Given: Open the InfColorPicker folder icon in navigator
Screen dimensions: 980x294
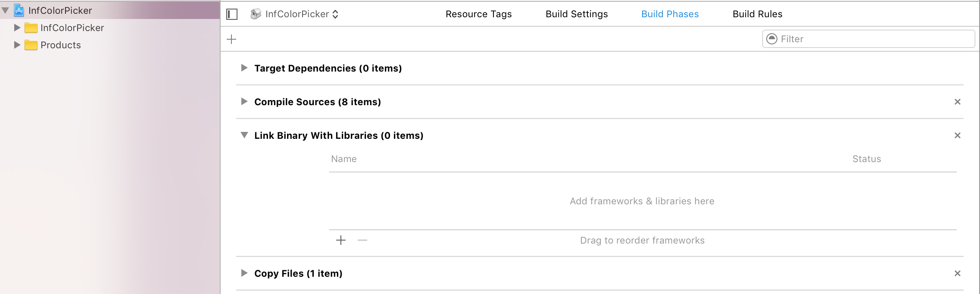Looking at the screenshot, I should click(x=31, y=28).
